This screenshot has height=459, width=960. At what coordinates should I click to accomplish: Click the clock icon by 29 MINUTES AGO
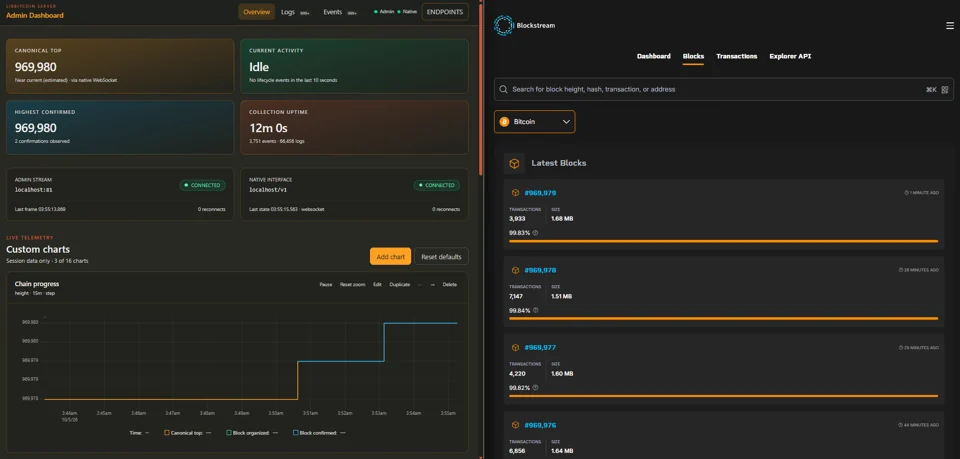click(901, 348)
